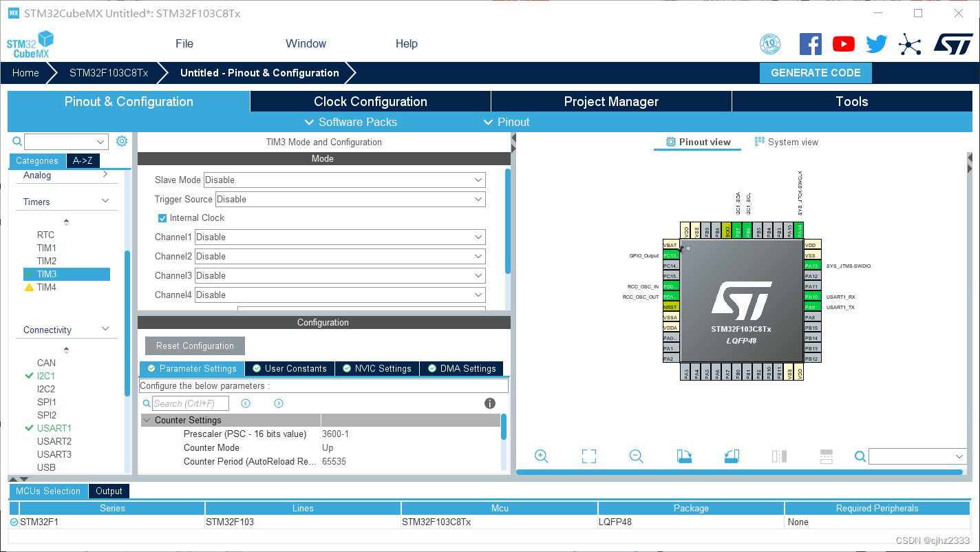Open the NVIC Settings tab
980x552 pixels.
(x=377, y=368)
